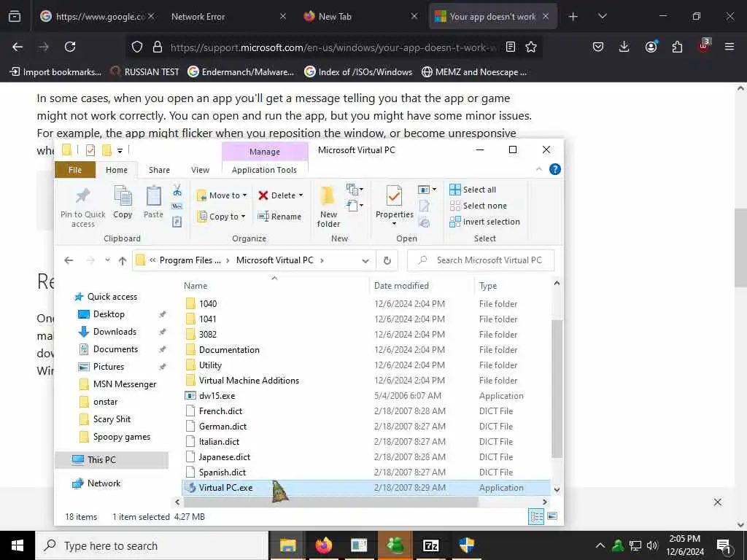The height and width of the screenshot is (560, 747).
Task: Create a New folder from ribbon
Action: pyautogui.click(x=328, y=206)
